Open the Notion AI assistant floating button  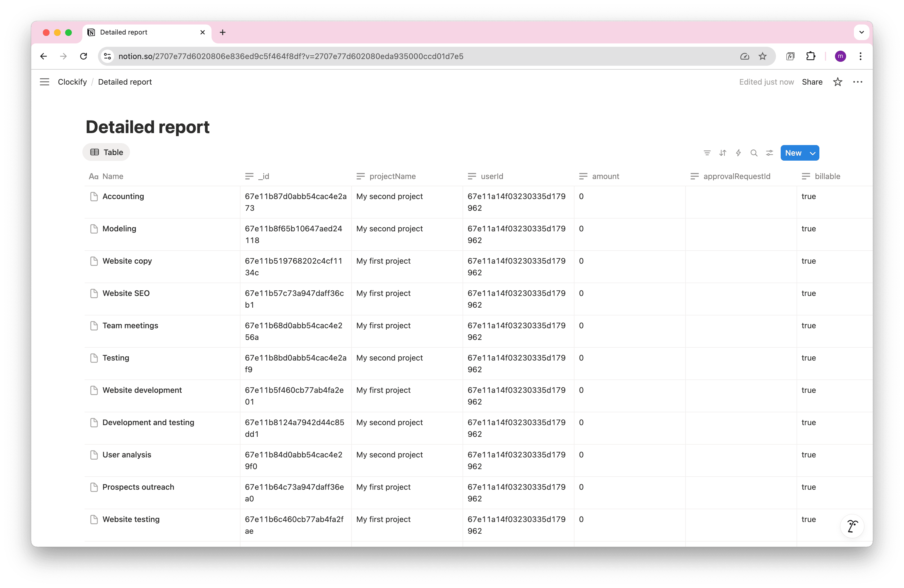coord(852,526)
